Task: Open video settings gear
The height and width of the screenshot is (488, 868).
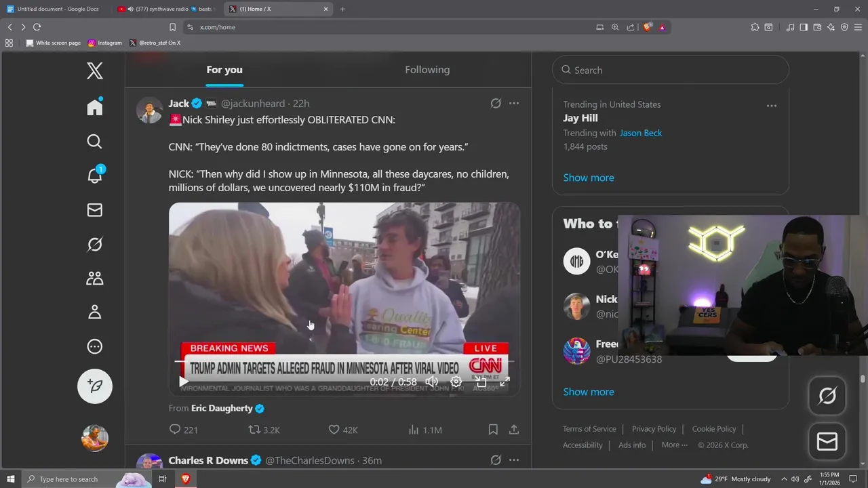Action: [x=456, y=382]
